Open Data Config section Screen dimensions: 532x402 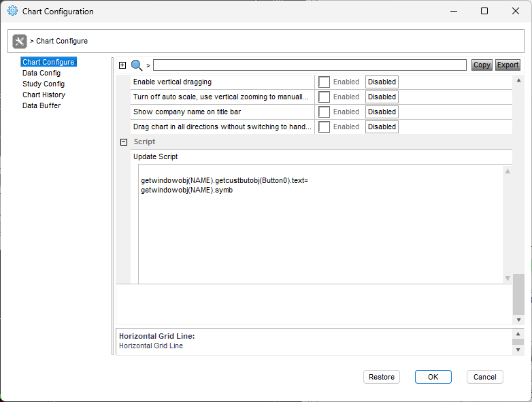coord(41,73)
